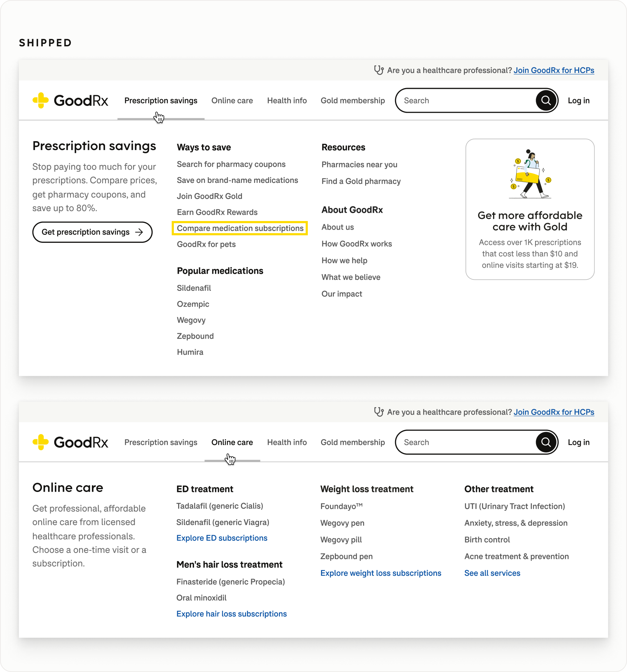Select Wegovy pill under Weight loss

click(x=341, y=540)
